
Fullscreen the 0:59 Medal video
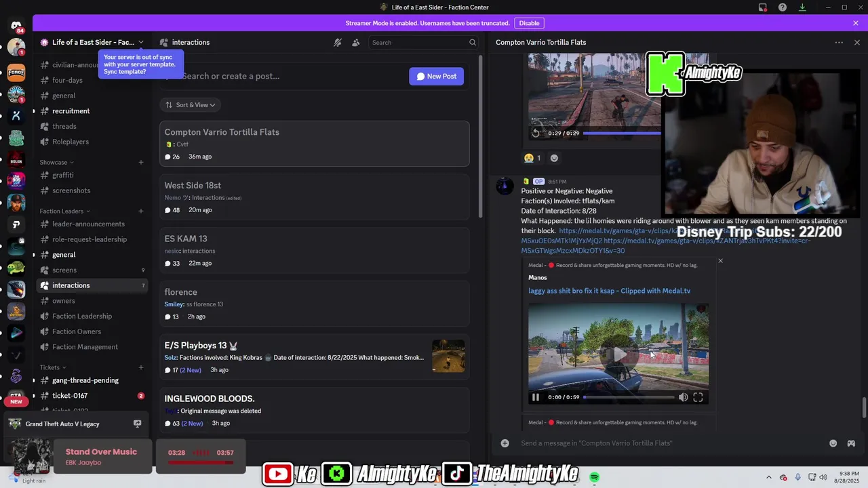(698, 397)
